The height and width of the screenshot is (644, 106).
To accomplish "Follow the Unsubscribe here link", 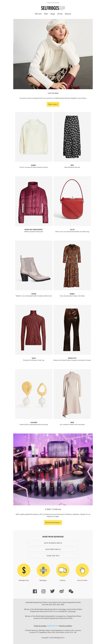I will 53,626.
